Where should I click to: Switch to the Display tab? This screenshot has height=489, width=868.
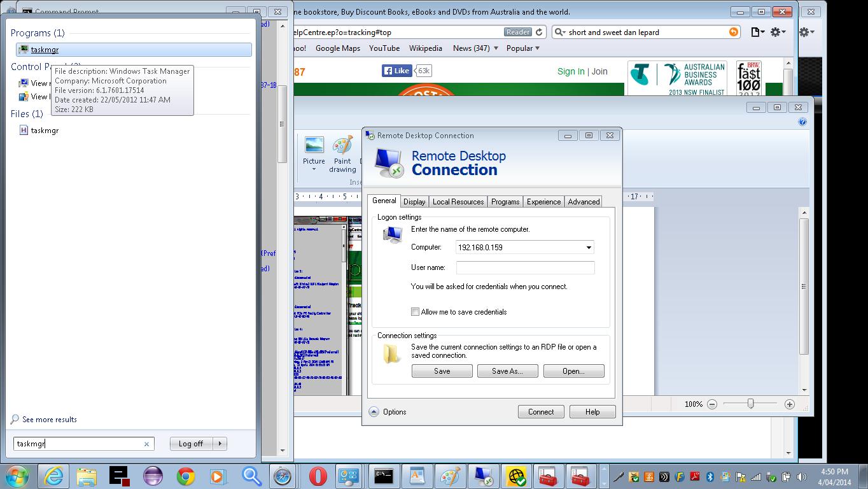pyautogui.click(x=414, y=201)
